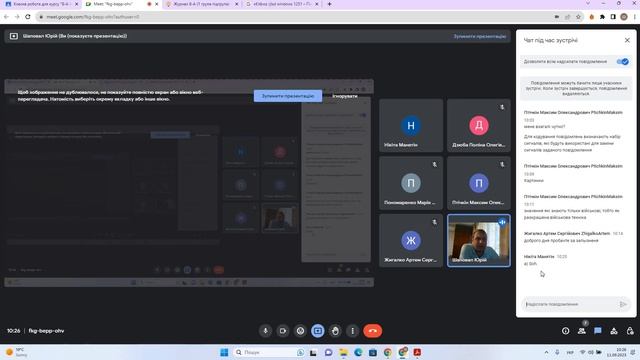Select the Жигалко Артем participant tile

coord(411,240)
